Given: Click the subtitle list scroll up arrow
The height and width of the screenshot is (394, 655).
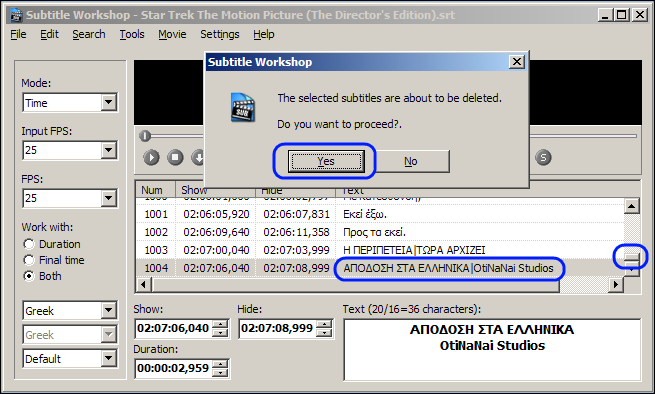Looking at the screenshot, I should coord(631,206).
